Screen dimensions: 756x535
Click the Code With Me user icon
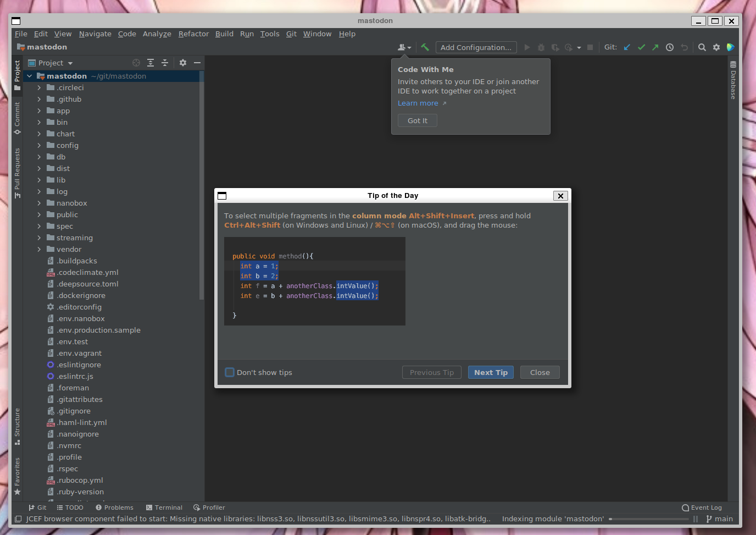click(404, 47)
